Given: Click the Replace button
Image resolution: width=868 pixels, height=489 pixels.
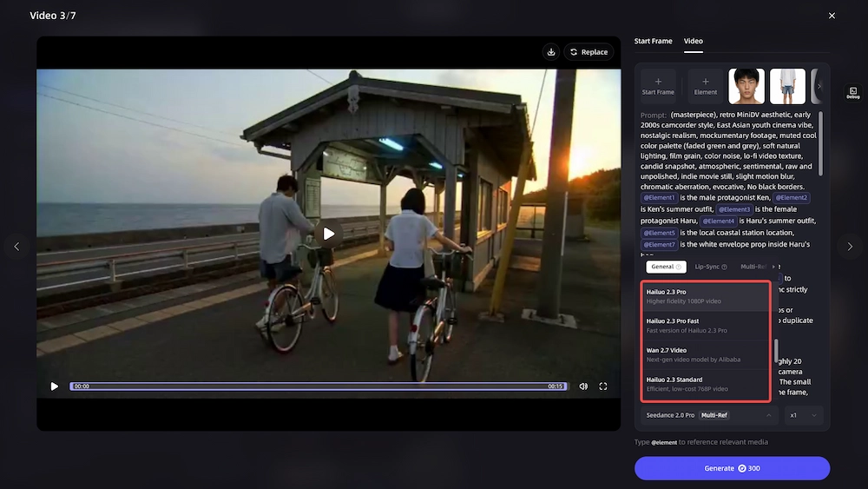Looking at the screenshot, I should coord(589,52).
